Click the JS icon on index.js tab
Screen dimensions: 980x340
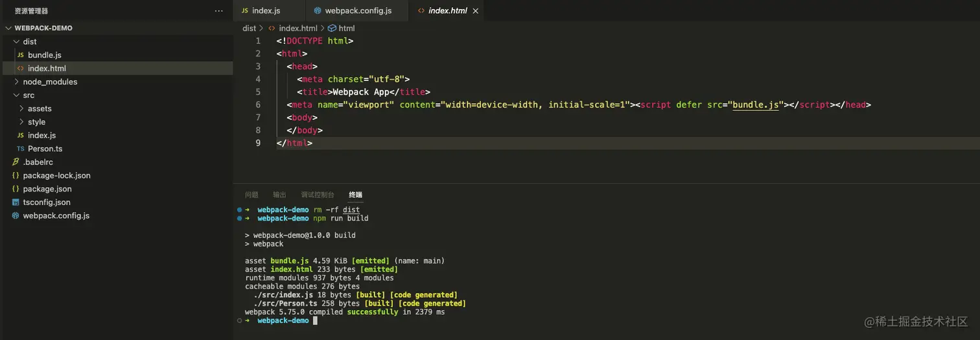244,10
